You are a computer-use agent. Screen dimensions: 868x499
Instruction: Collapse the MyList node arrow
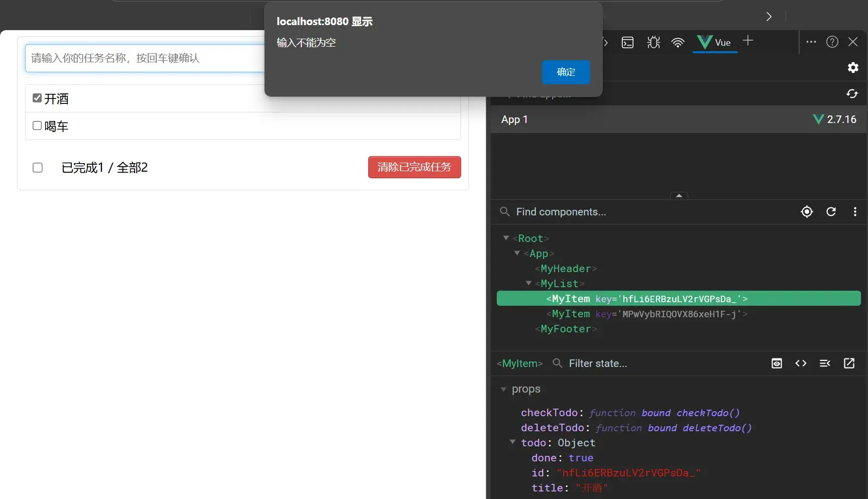point(528,283)
